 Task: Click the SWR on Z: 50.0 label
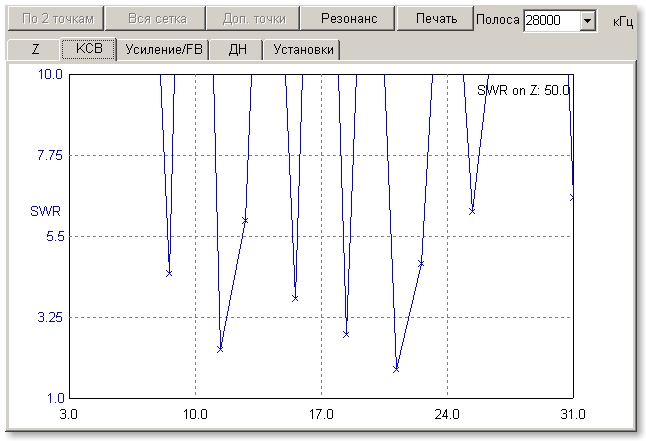523,90
